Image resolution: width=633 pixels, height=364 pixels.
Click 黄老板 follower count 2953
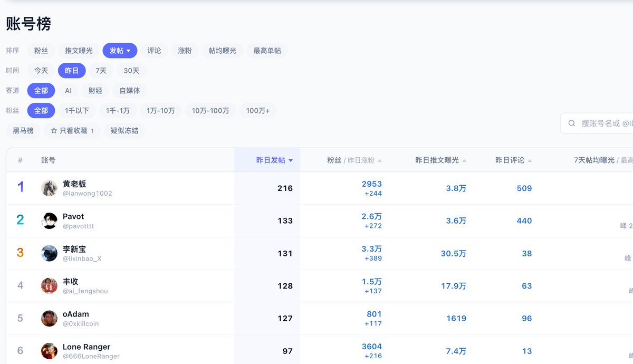click(x=372, y=184)
